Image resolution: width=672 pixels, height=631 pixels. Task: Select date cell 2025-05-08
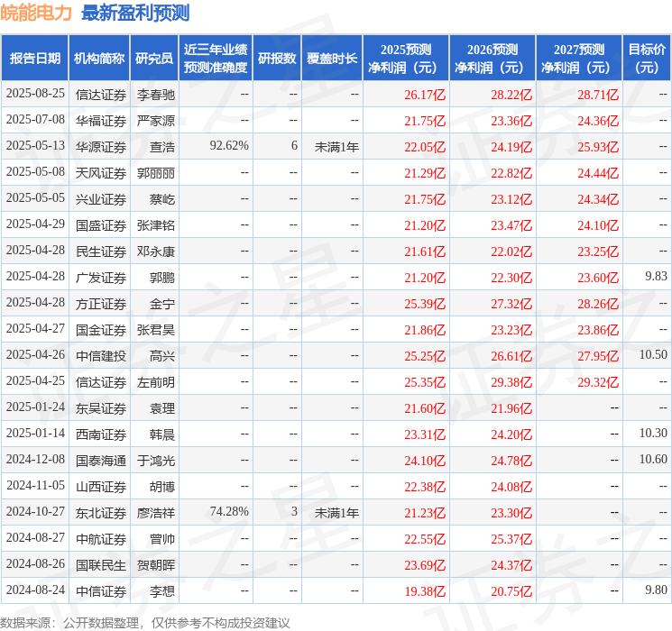pos(35,172)
